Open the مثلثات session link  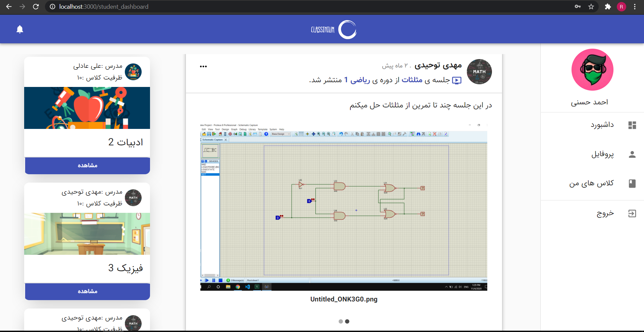coord(412,80)
